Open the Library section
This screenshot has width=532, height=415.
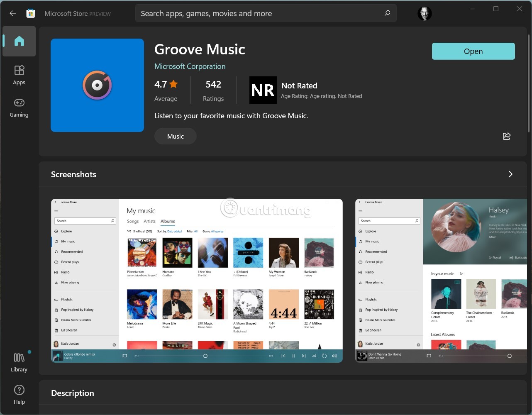click(19, 362)
